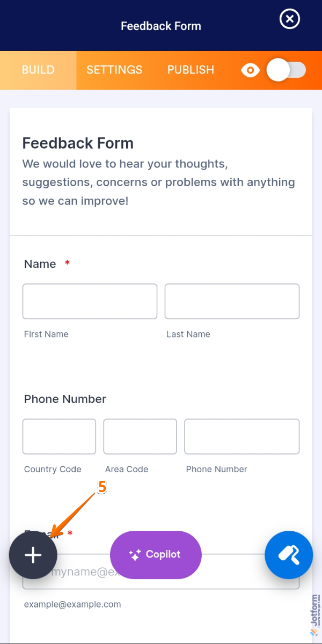Select the Country Code field
Image resolution: width=322 pixels, height=644 pixels.
point(59,436)
